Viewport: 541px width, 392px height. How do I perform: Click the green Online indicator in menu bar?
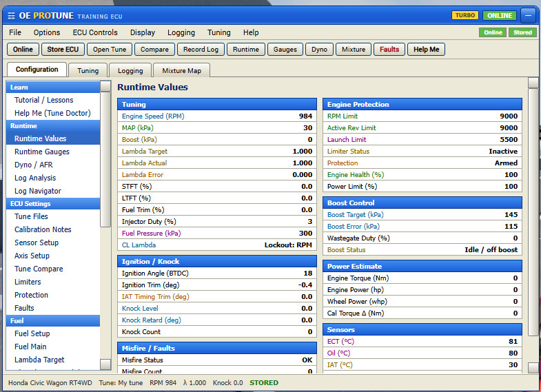pos(493,32)
